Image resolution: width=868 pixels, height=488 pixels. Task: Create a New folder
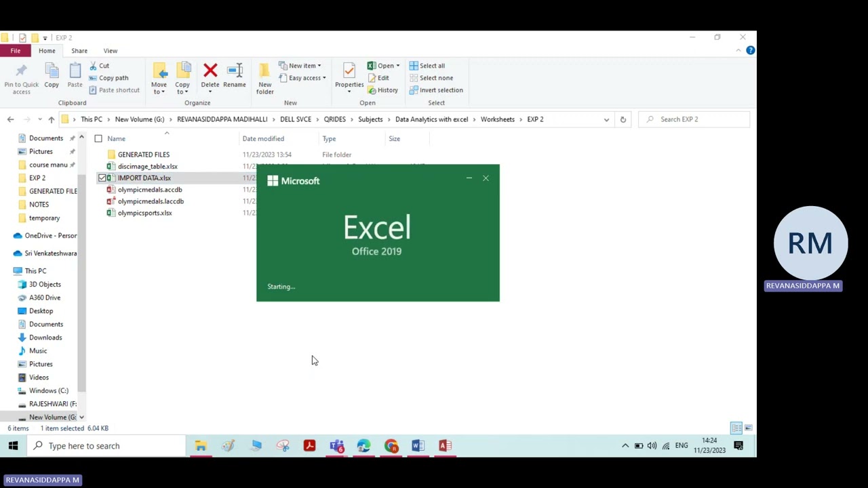(264, 79)
